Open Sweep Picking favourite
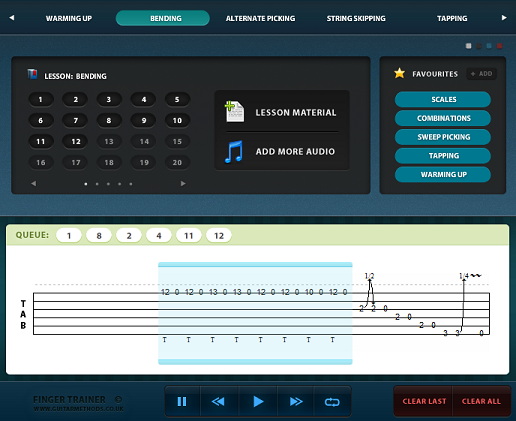This screenshot has height=421, width=516. coord(443,137)
